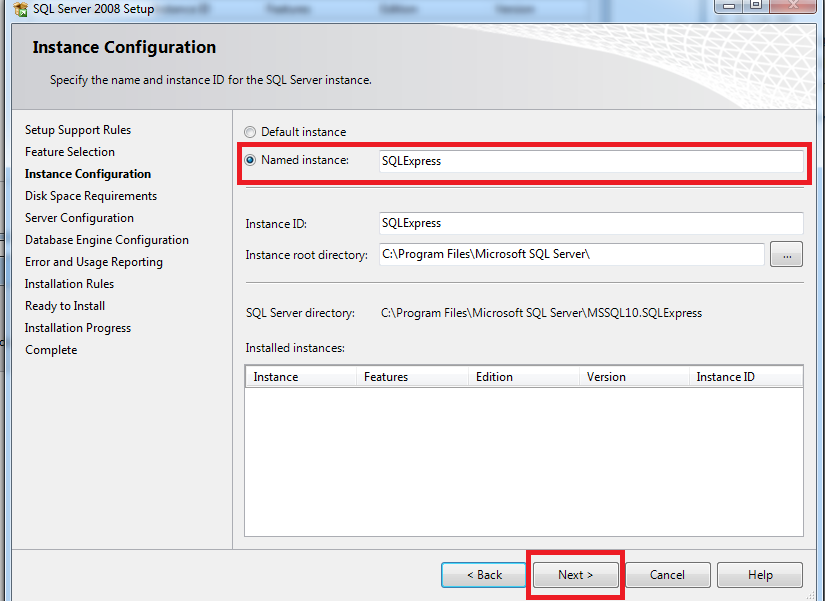Click the Back button

tap(484, 575)
